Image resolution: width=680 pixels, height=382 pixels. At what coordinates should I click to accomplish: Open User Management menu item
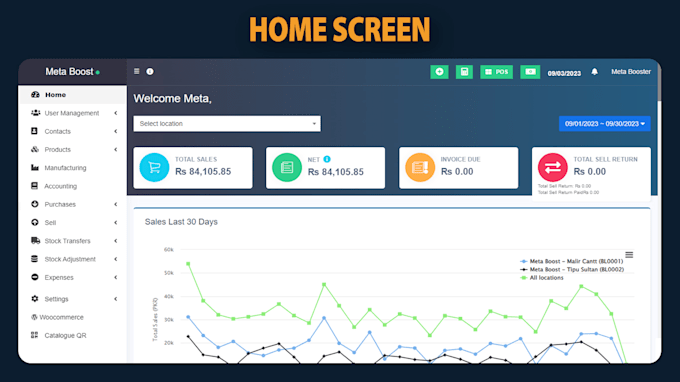73,113
